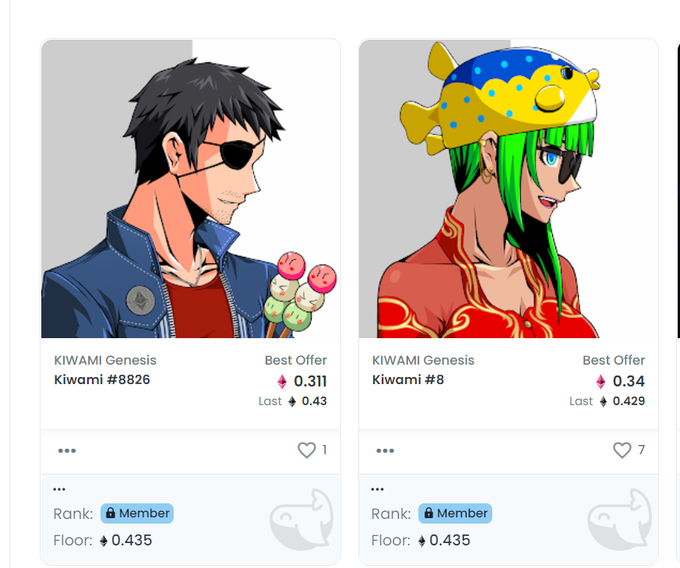
Task: Click the 0.43 last sale price
Action: pyautogui.click(x=314, y=401)
